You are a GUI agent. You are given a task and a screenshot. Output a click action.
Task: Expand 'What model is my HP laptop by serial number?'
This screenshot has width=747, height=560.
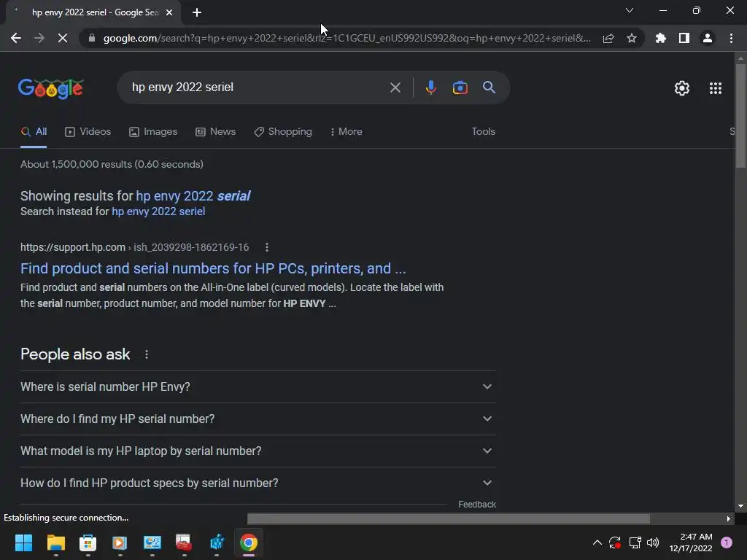(258, 451)
